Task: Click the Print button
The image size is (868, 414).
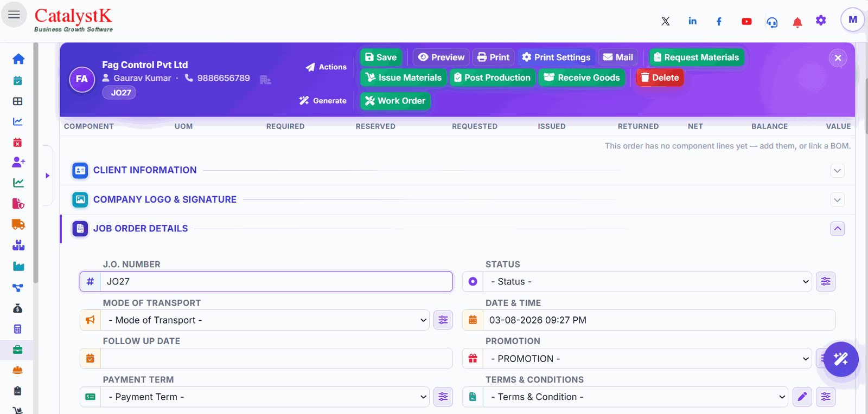Action: point(493,57)
